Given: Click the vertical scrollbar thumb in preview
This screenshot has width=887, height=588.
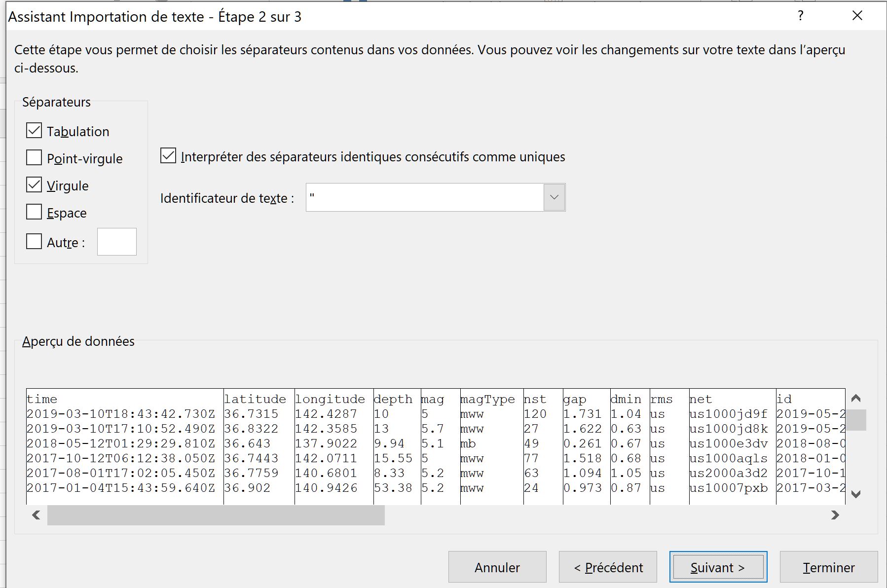Looking at the screenshot, I should point(856,420).
